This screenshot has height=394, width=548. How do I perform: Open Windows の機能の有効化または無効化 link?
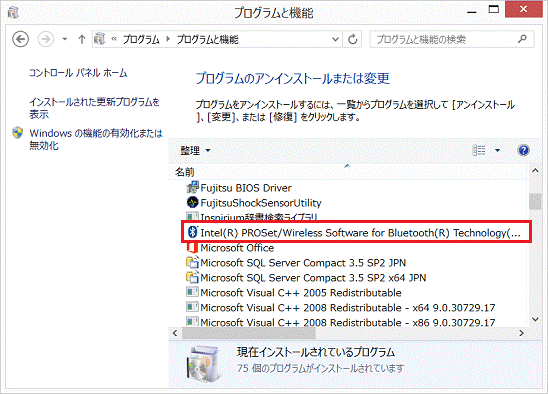point(96,139)
